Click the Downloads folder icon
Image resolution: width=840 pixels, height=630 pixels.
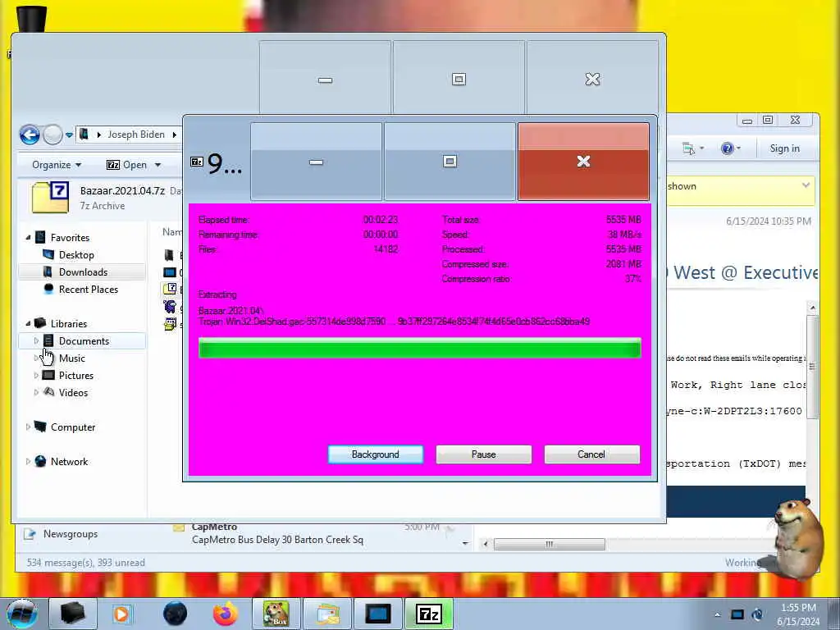[x=48, y=272]
